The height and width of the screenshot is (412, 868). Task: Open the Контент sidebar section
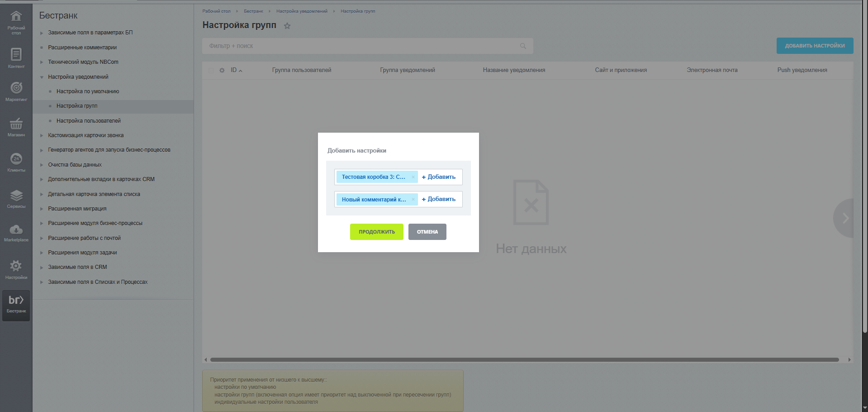(16, 55)
